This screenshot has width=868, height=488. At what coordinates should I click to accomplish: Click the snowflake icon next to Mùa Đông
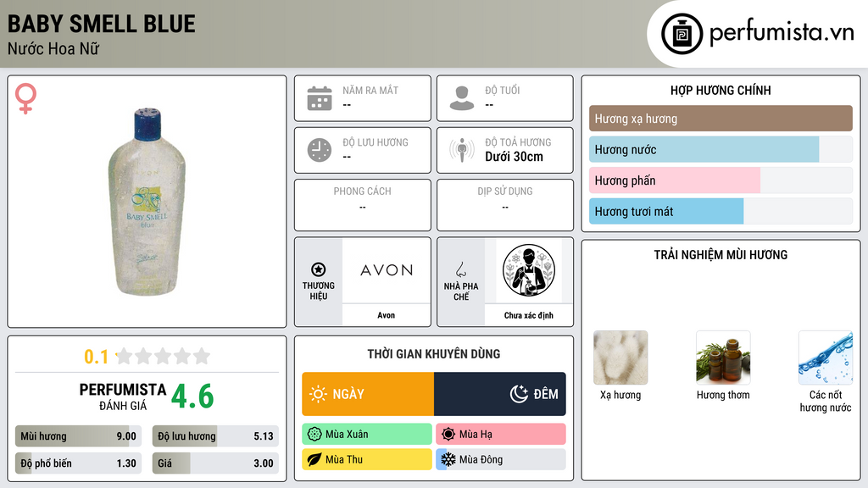pos(448,459)
